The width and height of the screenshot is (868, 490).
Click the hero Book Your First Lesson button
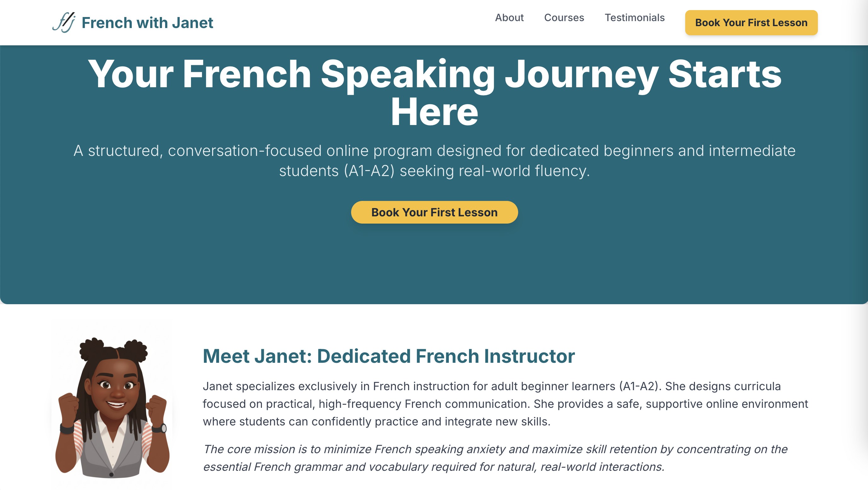(x=434, y=212)
